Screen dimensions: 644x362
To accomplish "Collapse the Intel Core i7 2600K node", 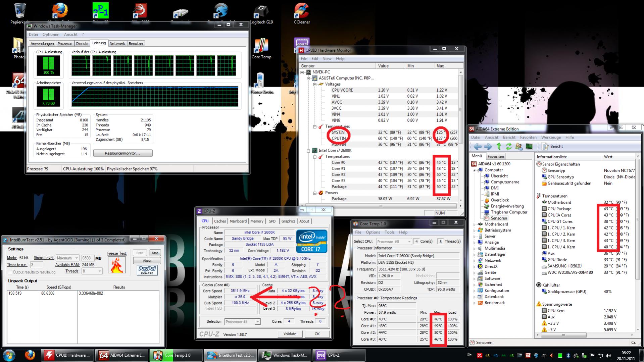I will click(x=308, y=151).
